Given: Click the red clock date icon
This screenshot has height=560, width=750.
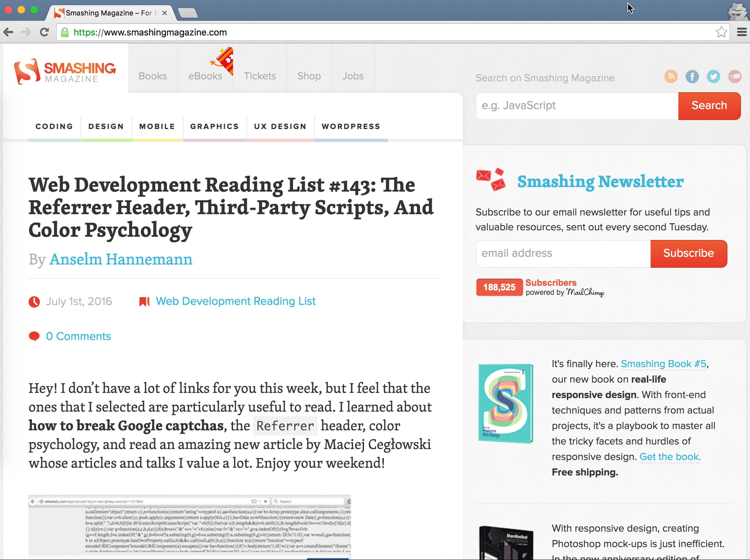Looking at the screenshot, I should click(34, 301).
